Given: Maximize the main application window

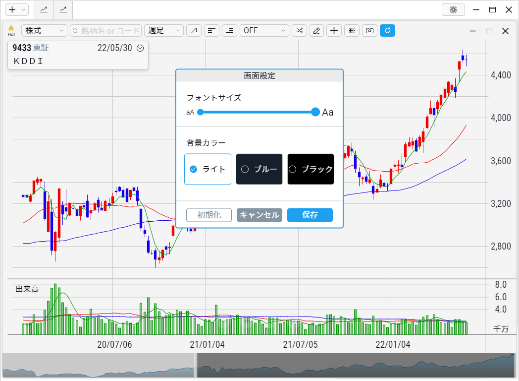Looking at the screenshot, I should click(x=492, y=10).
